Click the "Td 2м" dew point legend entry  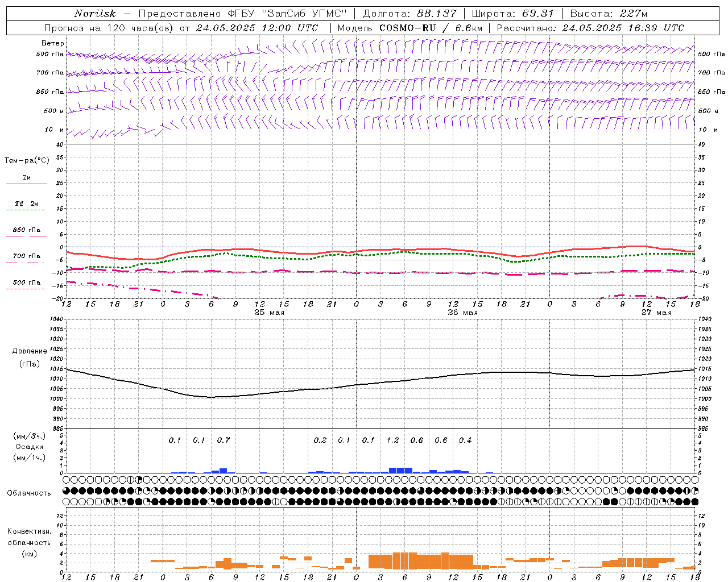point(26,203)
